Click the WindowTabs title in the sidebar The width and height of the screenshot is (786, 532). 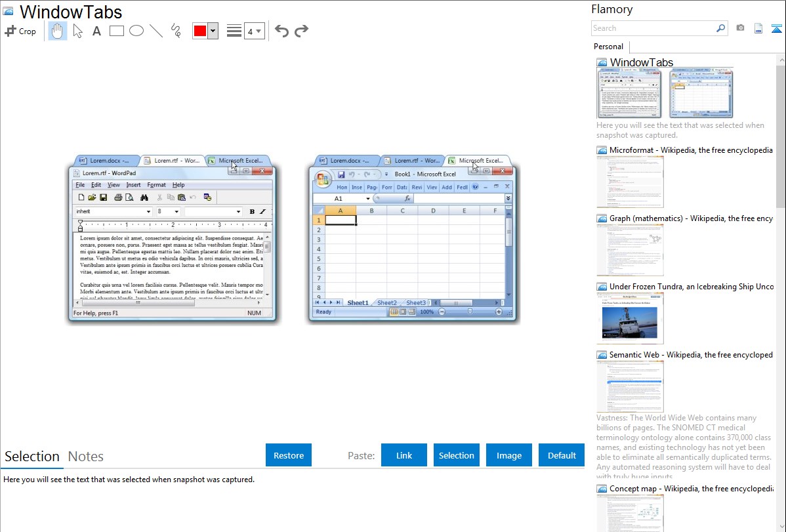(x=641, y=62)
